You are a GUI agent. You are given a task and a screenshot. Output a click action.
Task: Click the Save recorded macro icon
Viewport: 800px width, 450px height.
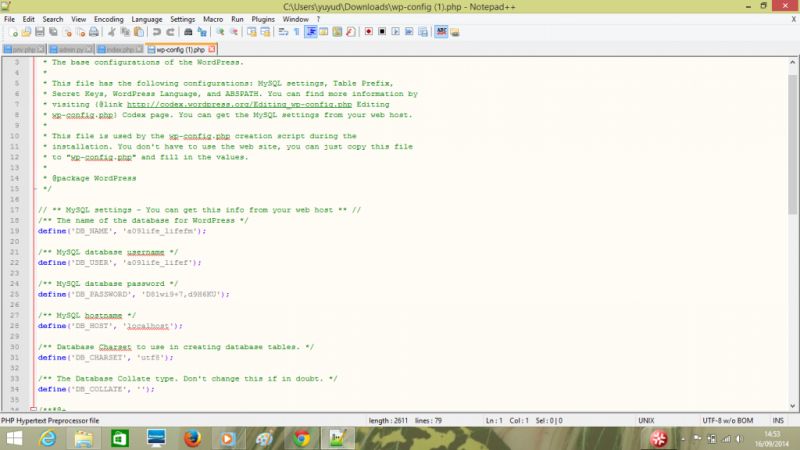click(x=423, y=32)
